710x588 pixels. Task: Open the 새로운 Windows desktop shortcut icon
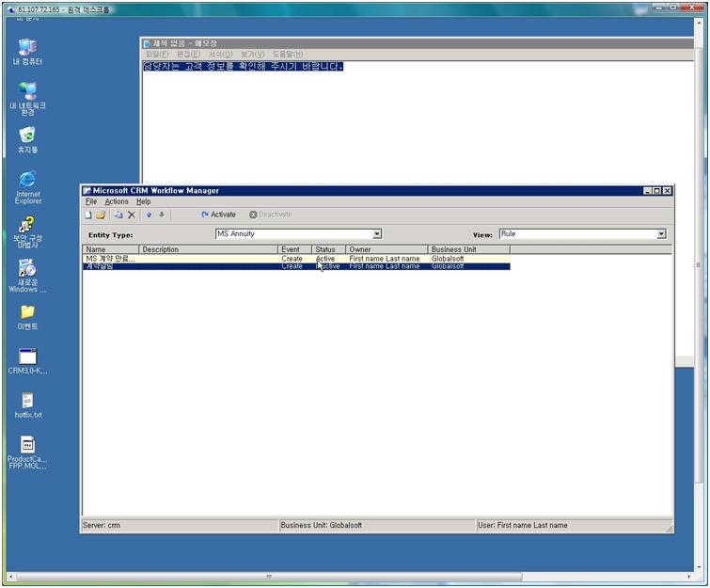click(x=27, y=276)
